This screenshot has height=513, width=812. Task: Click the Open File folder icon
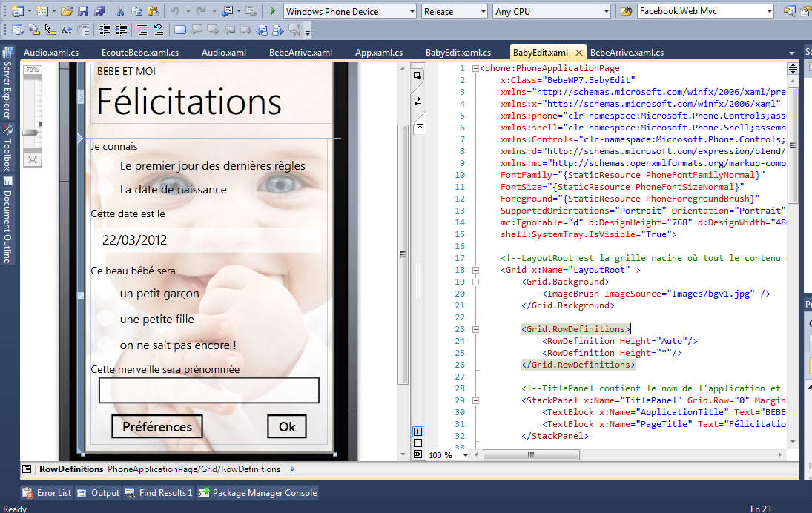coord(66,12)
